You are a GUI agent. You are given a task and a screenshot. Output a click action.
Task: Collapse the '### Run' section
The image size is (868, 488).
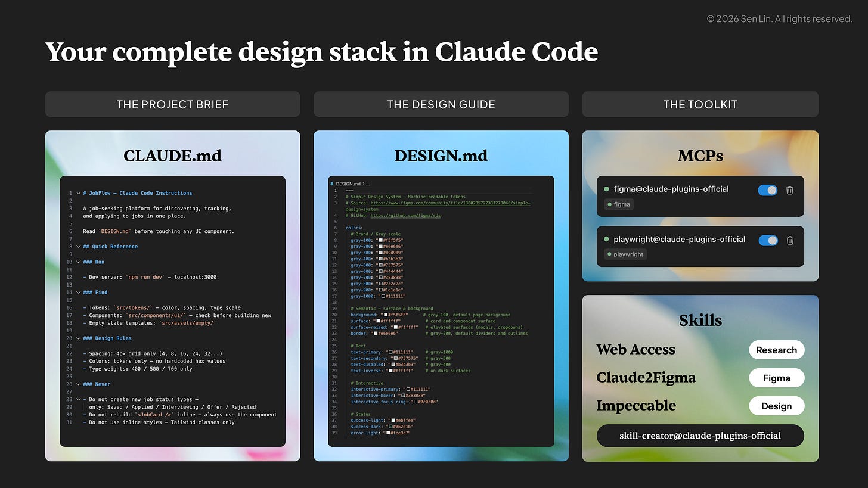point(78,262)
